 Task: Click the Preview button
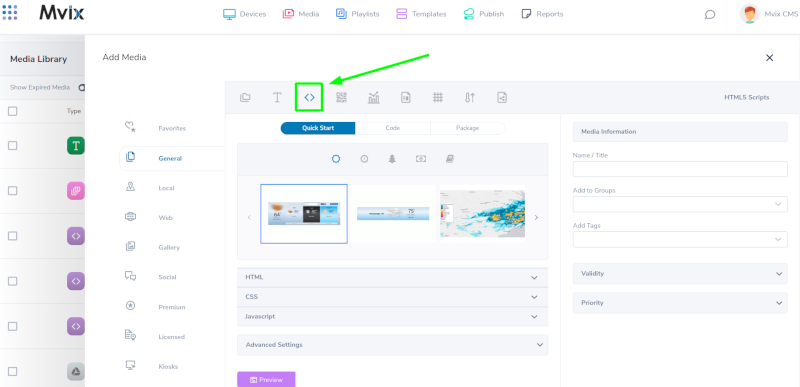pos(266,379)
